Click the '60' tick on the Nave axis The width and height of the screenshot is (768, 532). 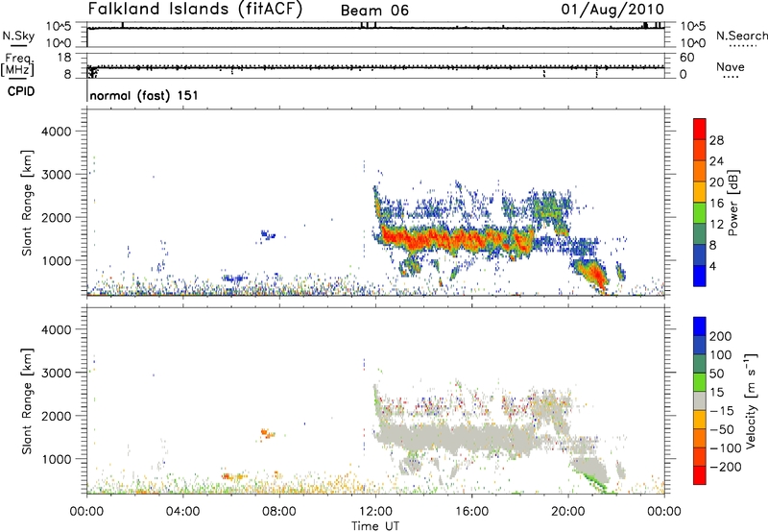pos(686,58)
